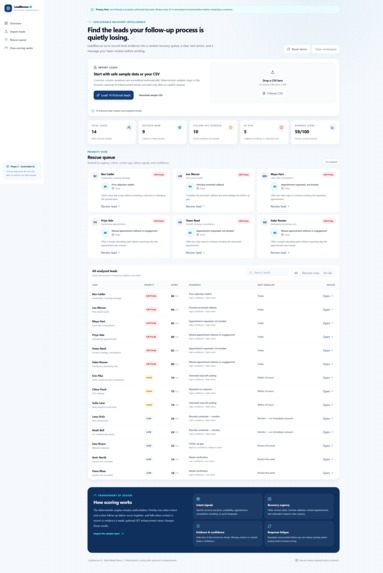Click Open in the Sam Rivers row
Viewport: 383px width, 573px height.
click(x=328, y=446)
